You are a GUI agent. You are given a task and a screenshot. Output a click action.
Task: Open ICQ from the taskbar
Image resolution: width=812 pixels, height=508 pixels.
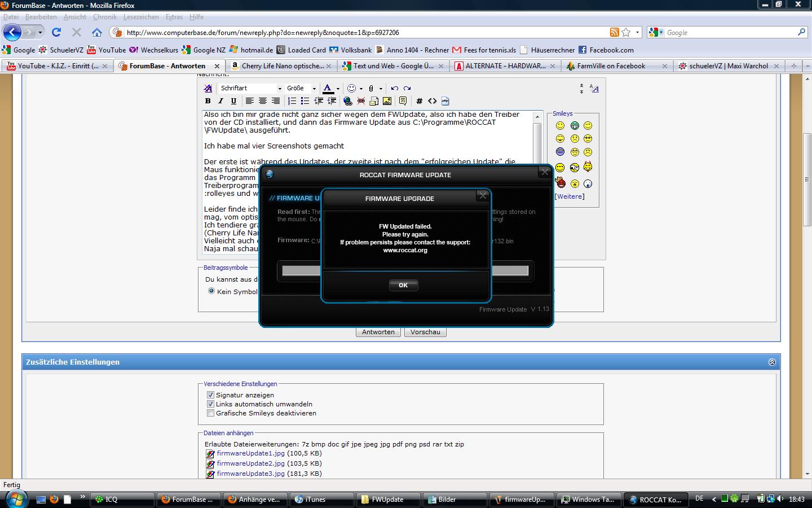(122, 500)
